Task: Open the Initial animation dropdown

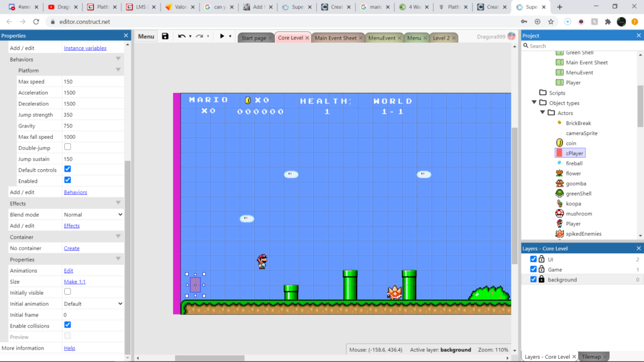Action: tap(93, 304)
